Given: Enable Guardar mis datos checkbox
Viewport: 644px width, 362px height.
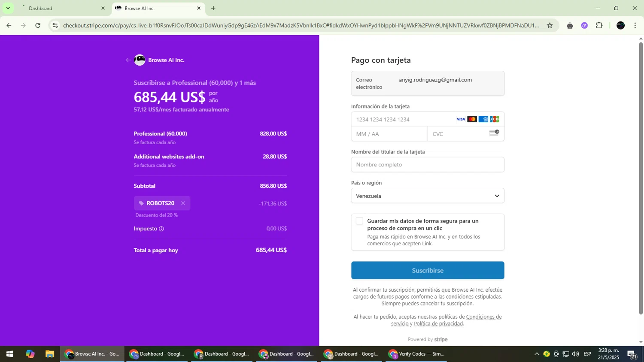Looking at the screenshot, I should coord(359,221).
